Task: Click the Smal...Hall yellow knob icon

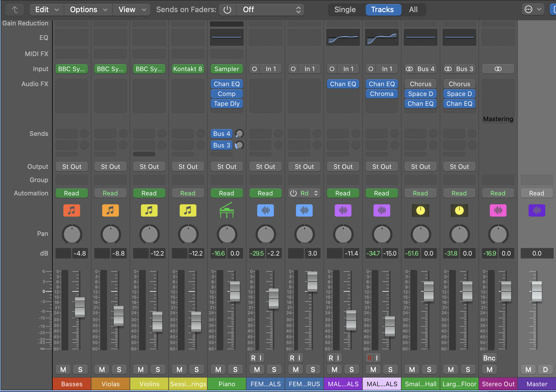Action: [420, 210]
